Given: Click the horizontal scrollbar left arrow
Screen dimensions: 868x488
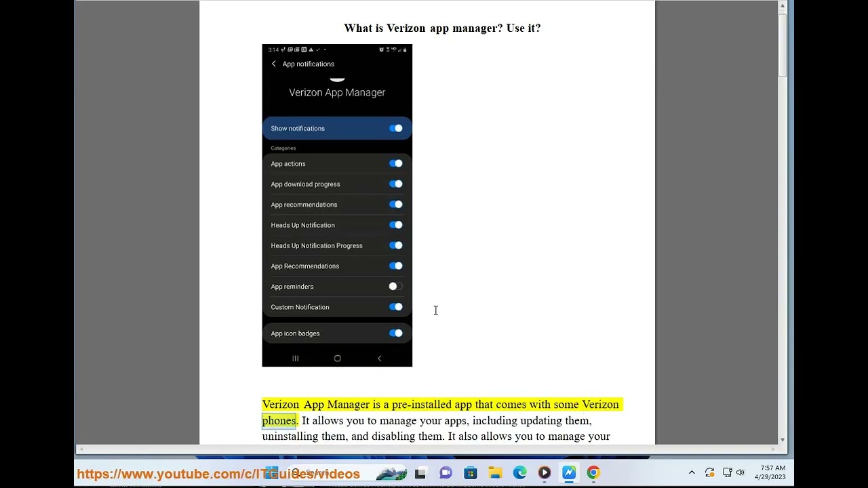Looking at the screenshot, I should [x=80, y=449].
